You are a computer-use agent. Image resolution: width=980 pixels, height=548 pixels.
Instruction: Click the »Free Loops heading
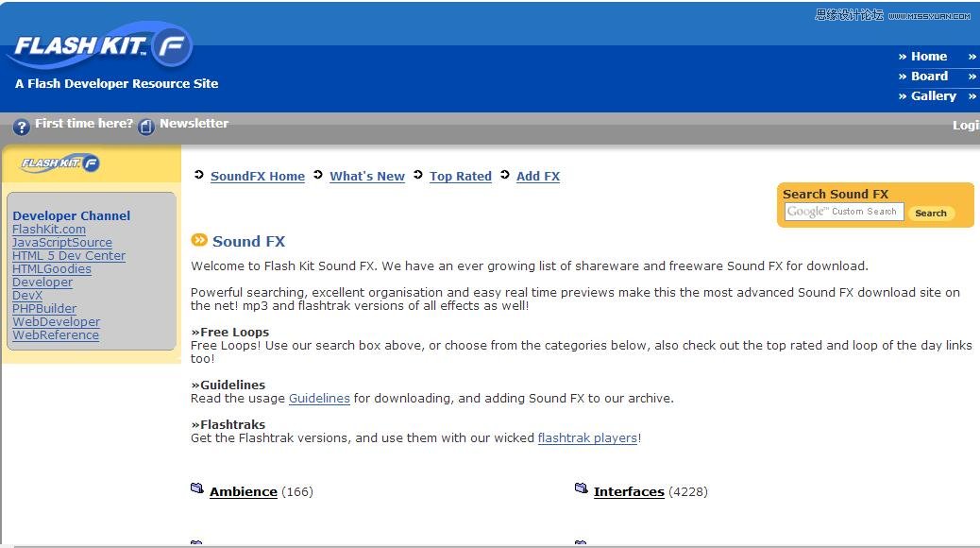(230, 333)
